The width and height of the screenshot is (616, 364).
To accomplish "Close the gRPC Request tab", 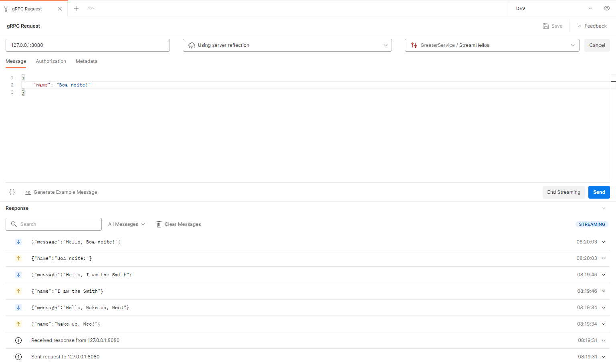I will tap(60, 9).
